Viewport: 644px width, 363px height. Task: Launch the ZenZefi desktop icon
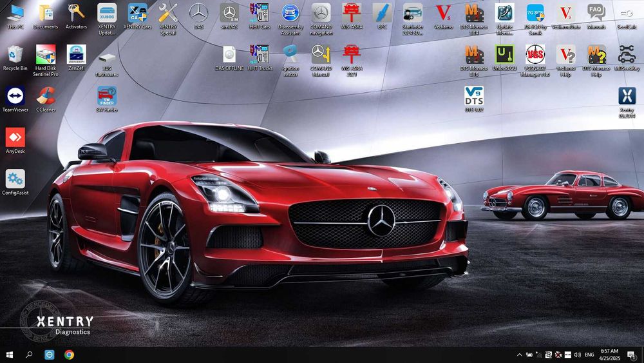point(77,59)
